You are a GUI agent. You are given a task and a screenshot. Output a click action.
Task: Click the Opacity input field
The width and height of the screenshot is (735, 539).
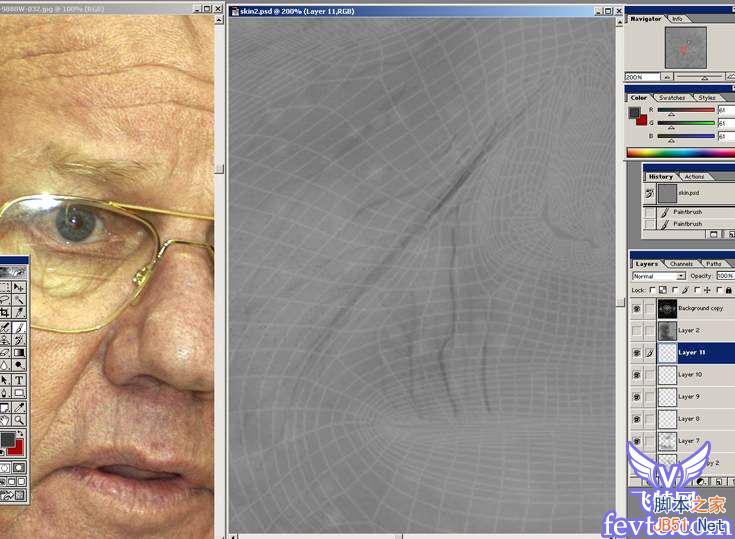(725, 276)
